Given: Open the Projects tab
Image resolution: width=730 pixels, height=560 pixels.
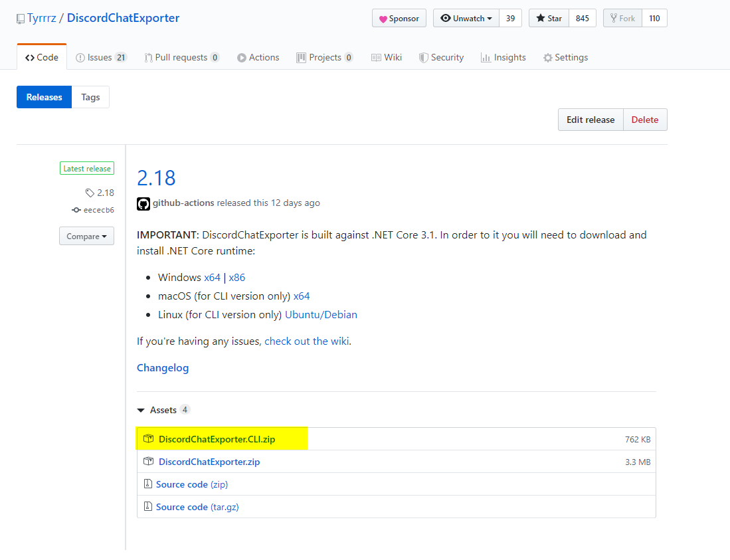Looking at the screenshot, I should pyautogui.click(x=325, y=57).
